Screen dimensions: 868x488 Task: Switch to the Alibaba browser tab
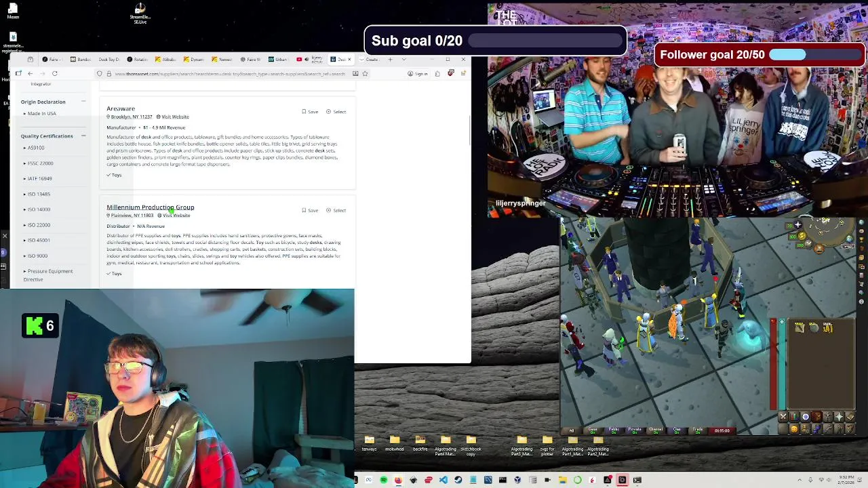165,59
